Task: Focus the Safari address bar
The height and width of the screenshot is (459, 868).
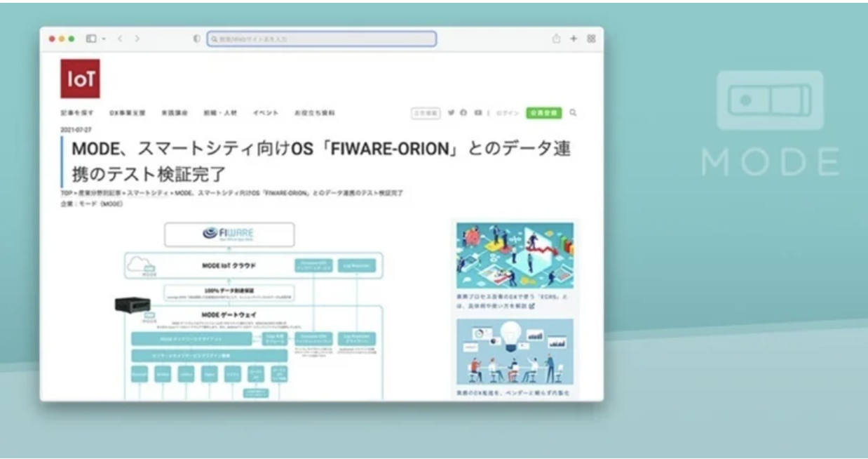Action: tap(321, 39)
